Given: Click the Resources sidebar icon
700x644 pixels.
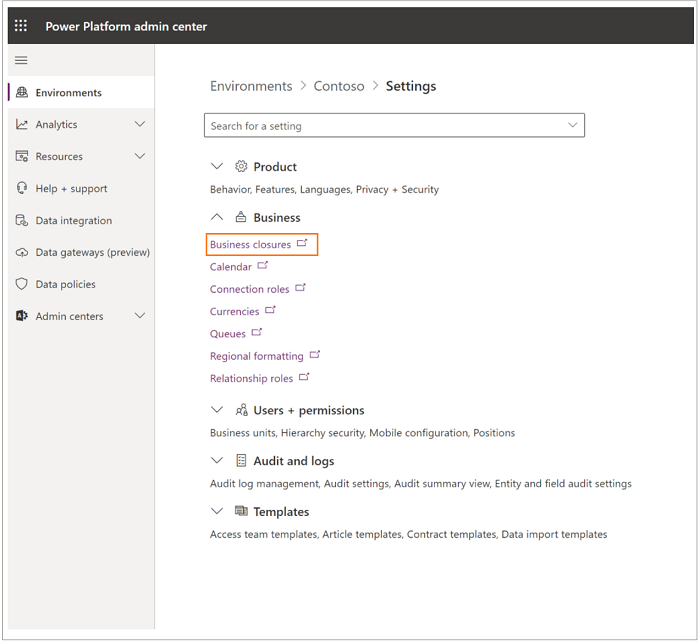Looking at the screenshot, I should [21, 156].
